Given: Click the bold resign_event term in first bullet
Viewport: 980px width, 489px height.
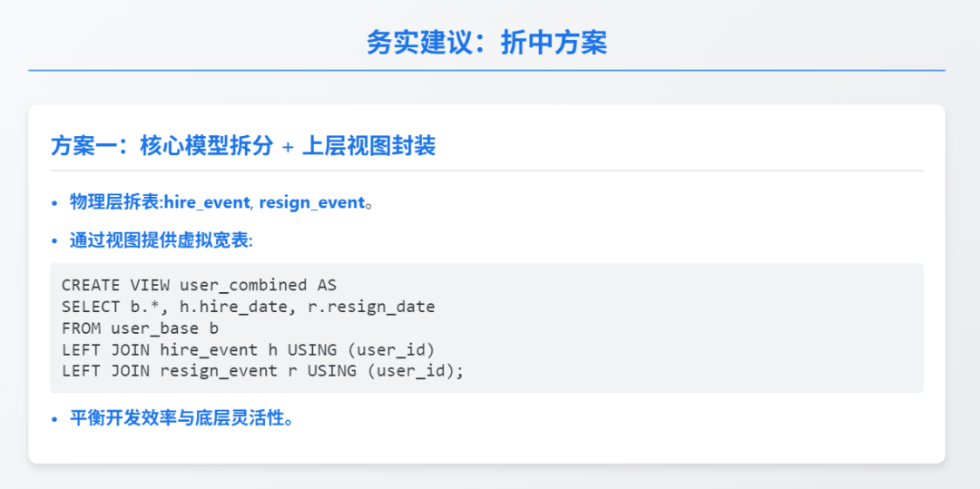Looking at the screenshot, I should (311, 202).
